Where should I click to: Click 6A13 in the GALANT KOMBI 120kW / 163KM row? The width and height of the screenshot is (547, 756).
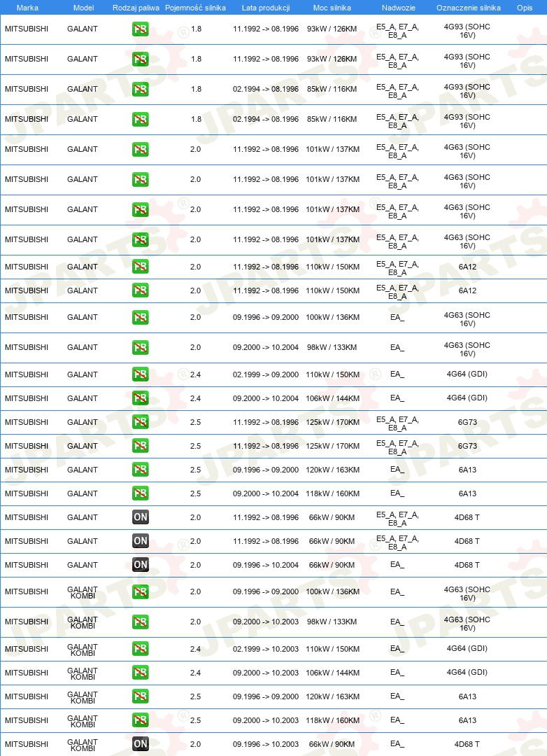(467, 696)
